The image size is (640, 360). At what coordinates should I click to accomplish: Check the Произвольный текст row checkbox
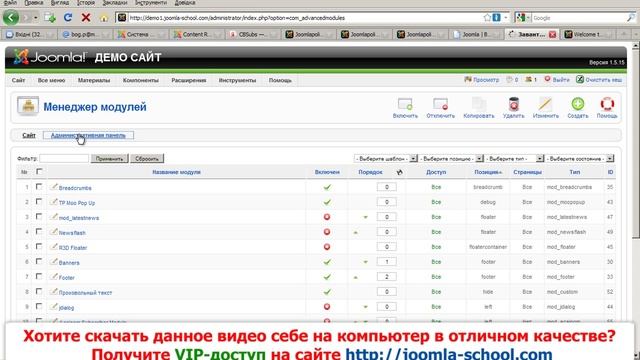pos(39,291)
